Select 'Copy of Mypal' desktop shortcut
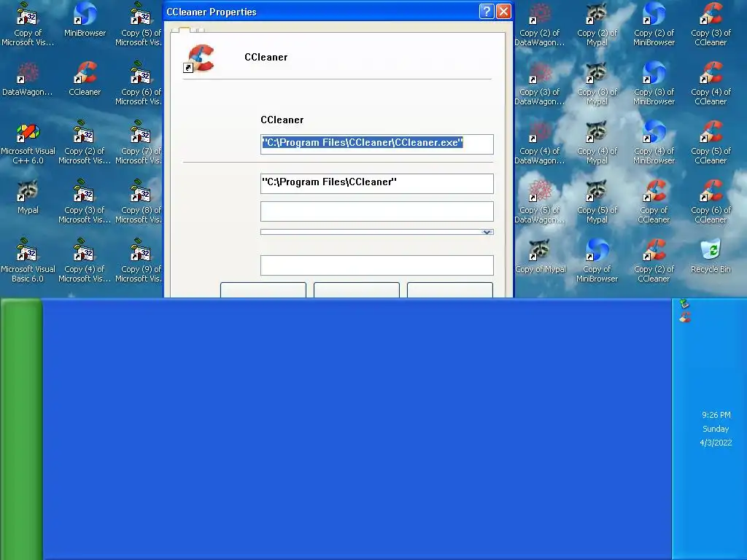Screen dimensions: 747x560 pos(541,257)
